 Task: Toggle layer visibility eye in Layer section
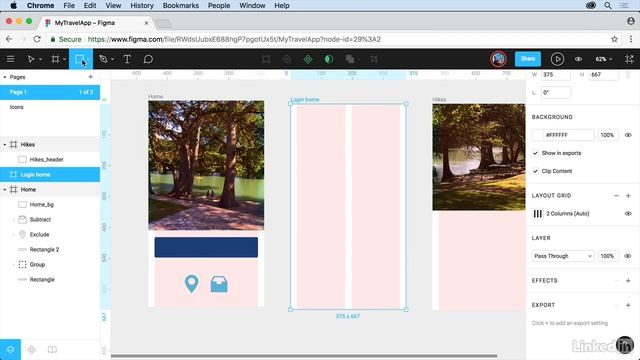coord(628,256)
